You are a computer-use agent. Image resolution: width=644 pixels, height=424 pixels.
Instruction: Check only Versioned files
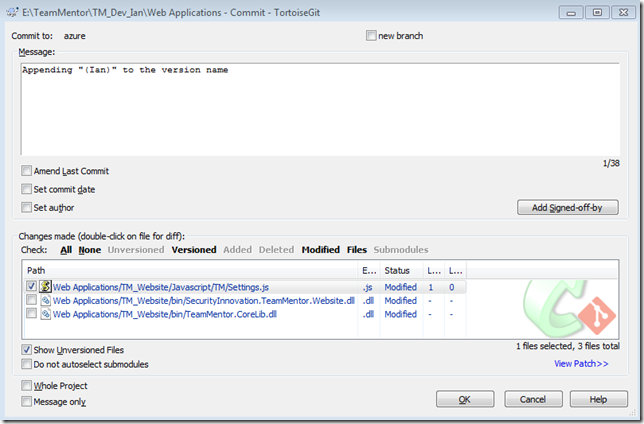click(194, 250)
